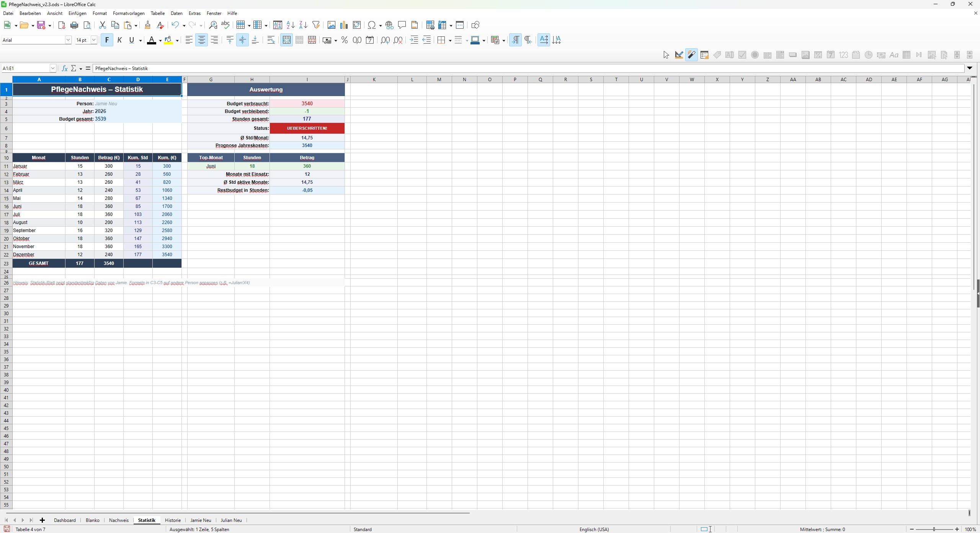Open the Print Preview toggle
The width and height of the screenshot is (980, 533).
(x=87, y=25)
